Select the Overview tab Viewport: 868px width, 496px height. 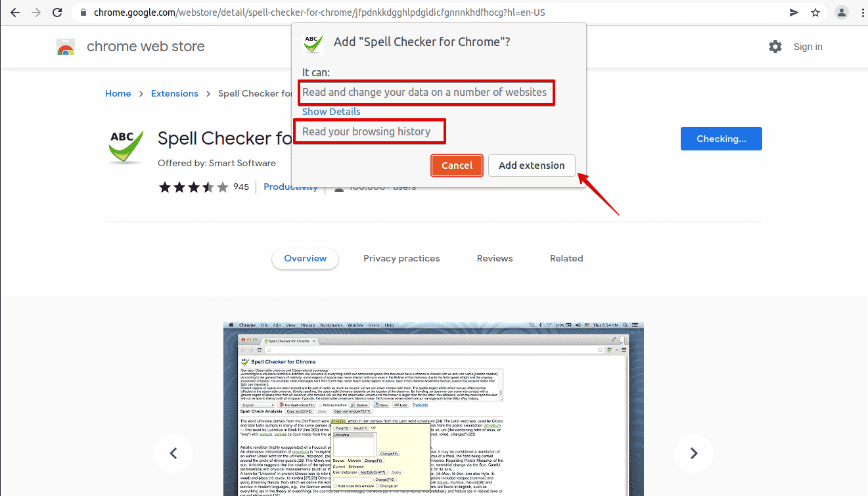pyautogui.click(x=306, y=258)
